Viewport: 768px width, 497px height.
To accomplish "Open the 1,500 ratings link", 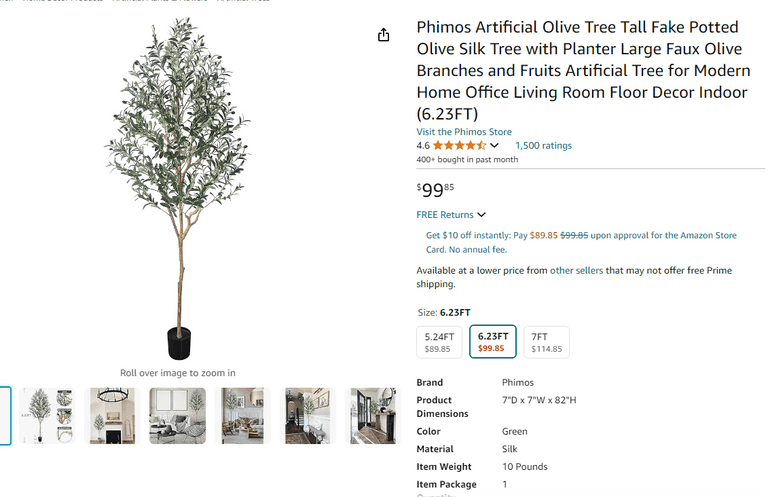I will [x=543, y=146].
